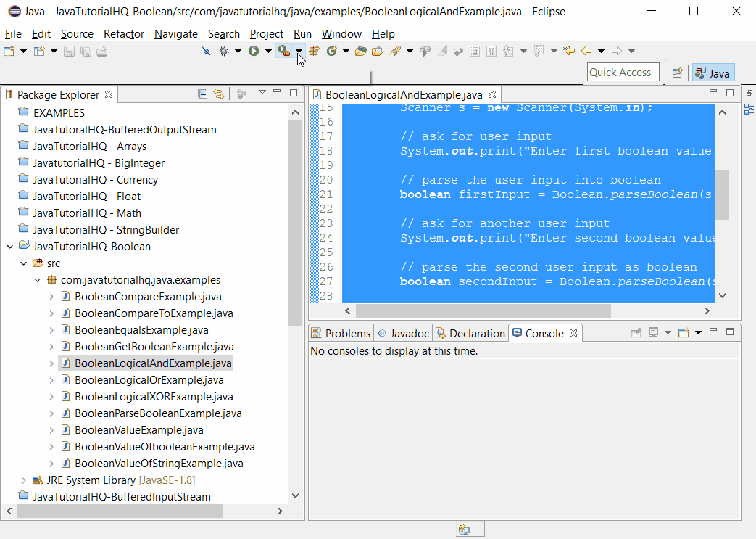Click Collapse All in Package Explorer
The image size is (756, 539).
point(202,94)
